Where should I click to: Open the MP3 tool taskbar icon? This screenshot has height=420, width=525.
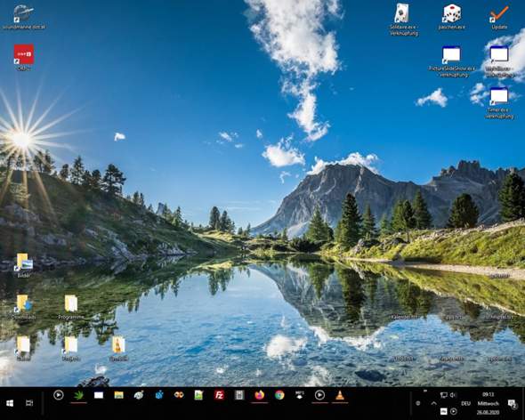(300, 395)
